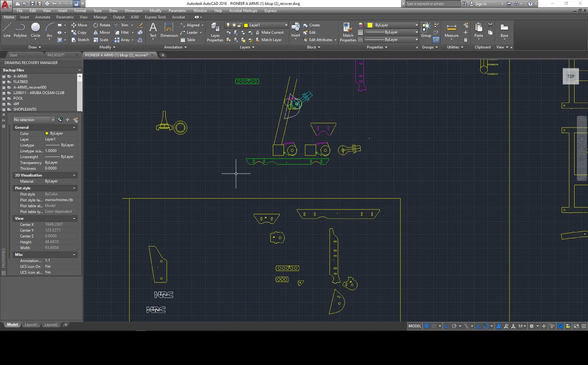Toggle annotation visibility in status bar
Viewport: 588px width, 365px height.
[498, 326]
